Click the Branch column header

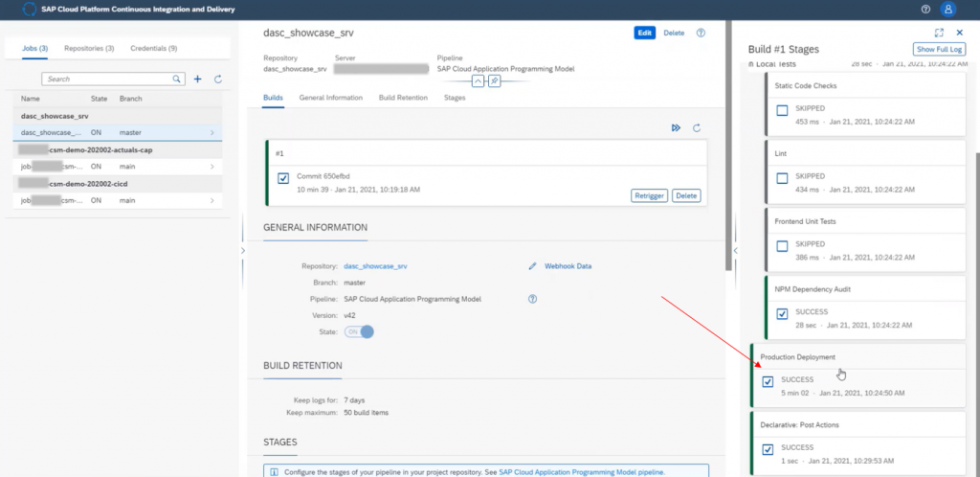130,99
